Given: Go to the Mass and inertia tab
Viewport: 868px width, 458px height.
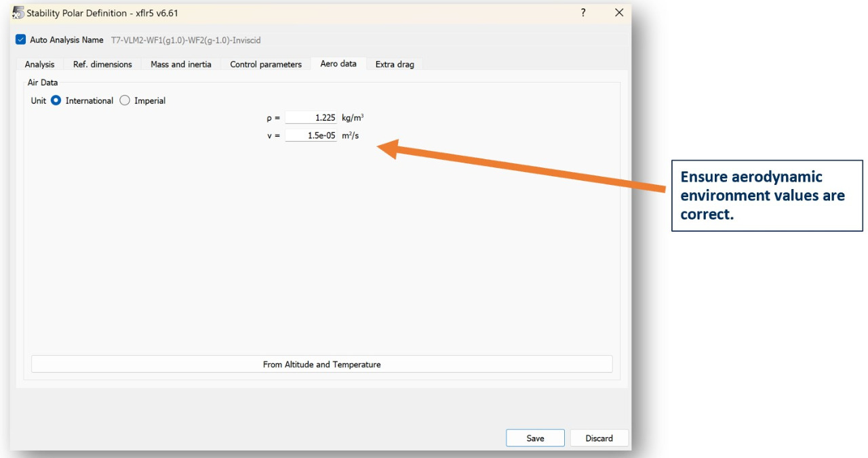Looking at the screenshot, I should point(180,64).
